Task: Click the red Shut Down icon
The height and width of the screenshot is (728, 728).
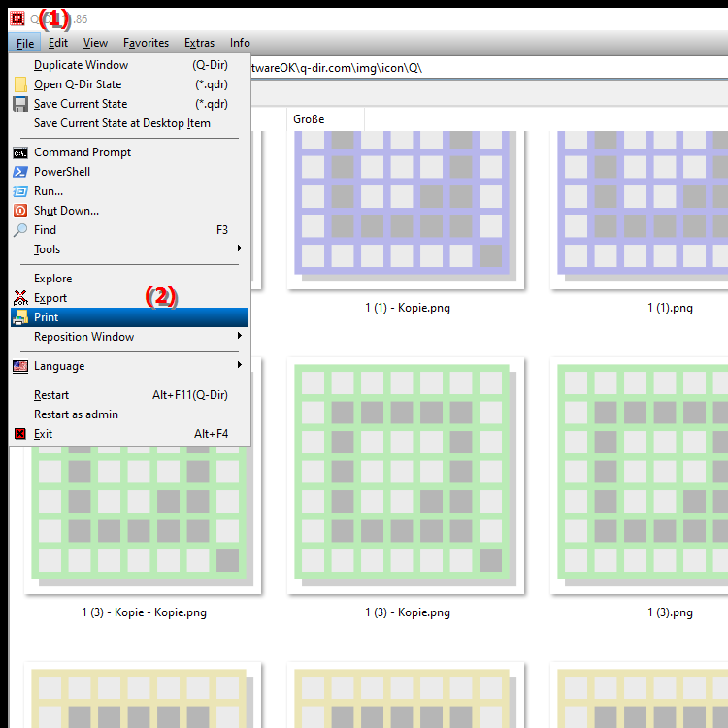Action: [x=20, y=211]
